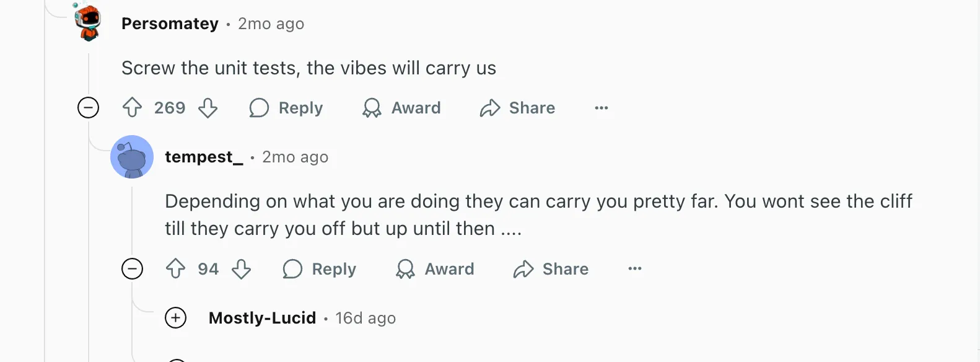Open the overflow menu on tempest_'s reply
This screenshot has height=362, width=980.
coord(634,269)
